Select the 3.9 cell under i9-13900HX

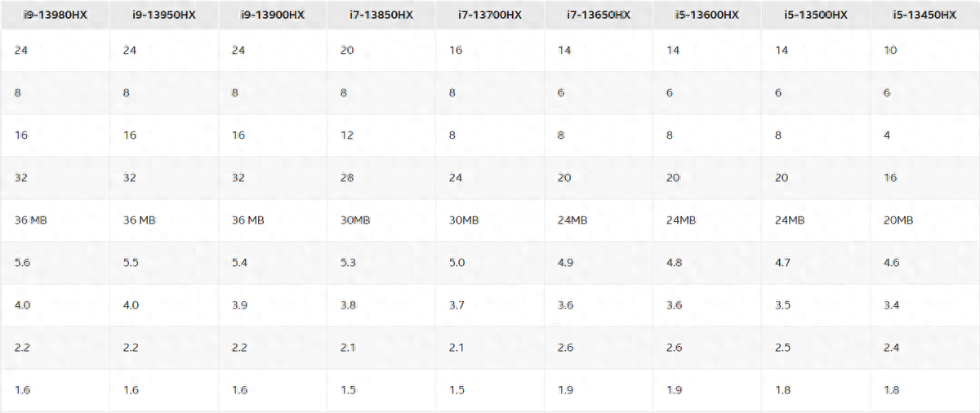[239, 305]
